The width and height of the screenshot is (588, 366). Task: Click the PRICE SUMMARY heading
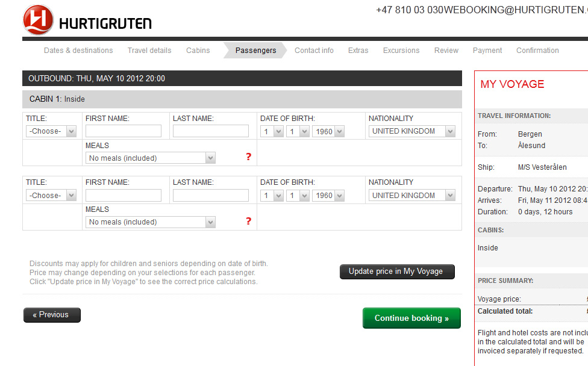point(505,281)
